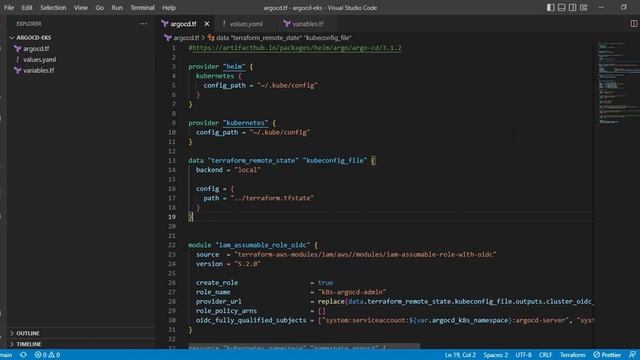Click "iam_assumable_role_oidc" module name

pos(263,245)
